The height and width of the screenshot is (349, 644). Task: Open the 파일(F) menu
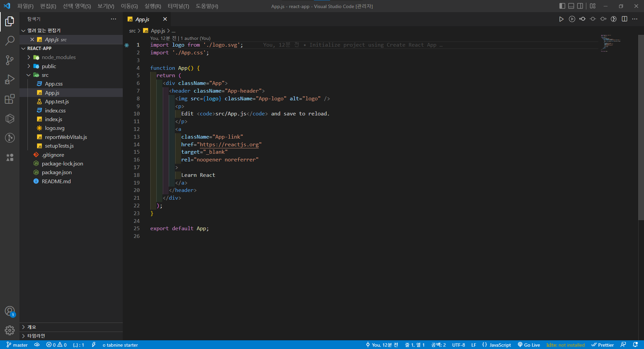point(25,6)
